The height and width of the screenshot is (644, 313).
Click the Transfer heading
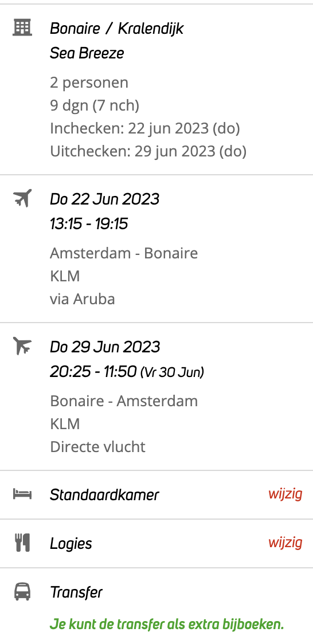[76, 592]
